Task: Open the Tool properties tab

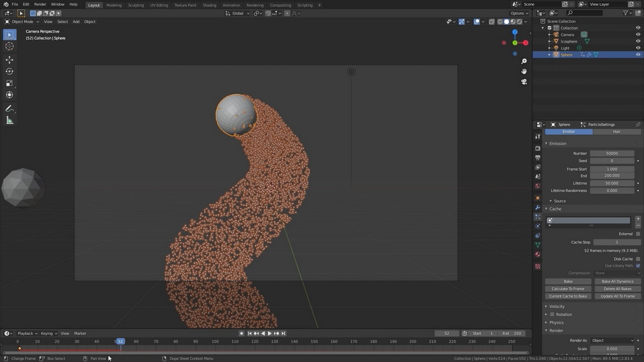Action: (538, 137)
